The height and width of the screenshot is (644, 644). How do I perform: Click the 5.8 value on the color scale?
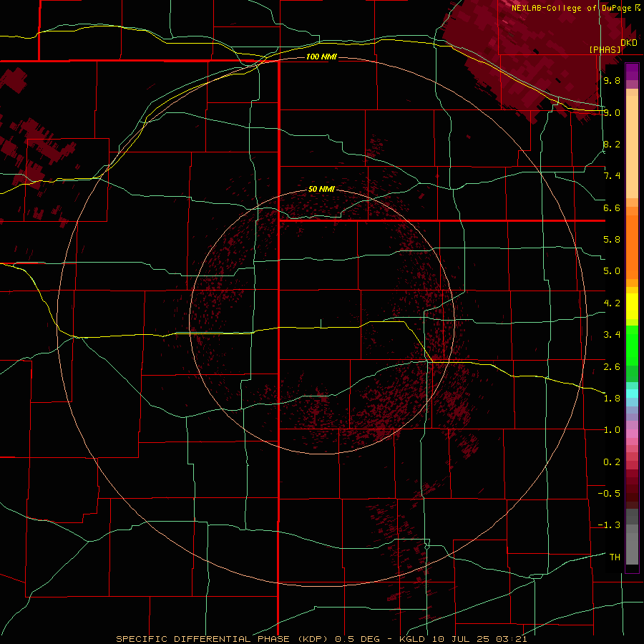(x=612, y=240)
